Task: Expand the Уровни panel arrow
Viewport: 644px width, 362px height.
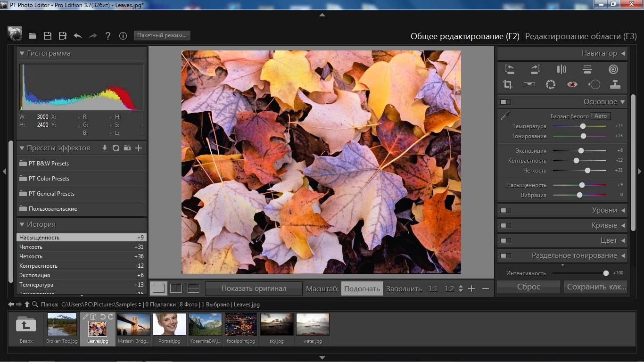Action: pos(623,210)
